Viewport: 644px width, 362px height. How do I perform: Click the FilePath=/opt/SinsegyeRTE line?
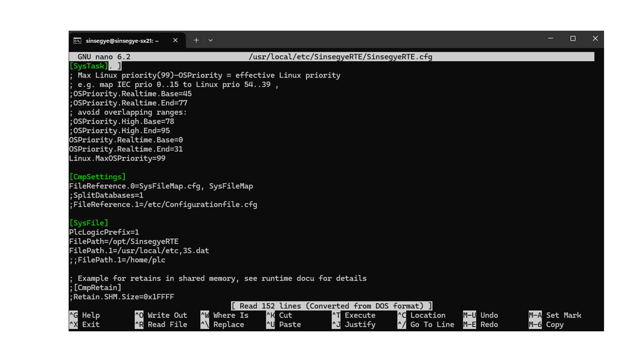[x=124, y=241]
